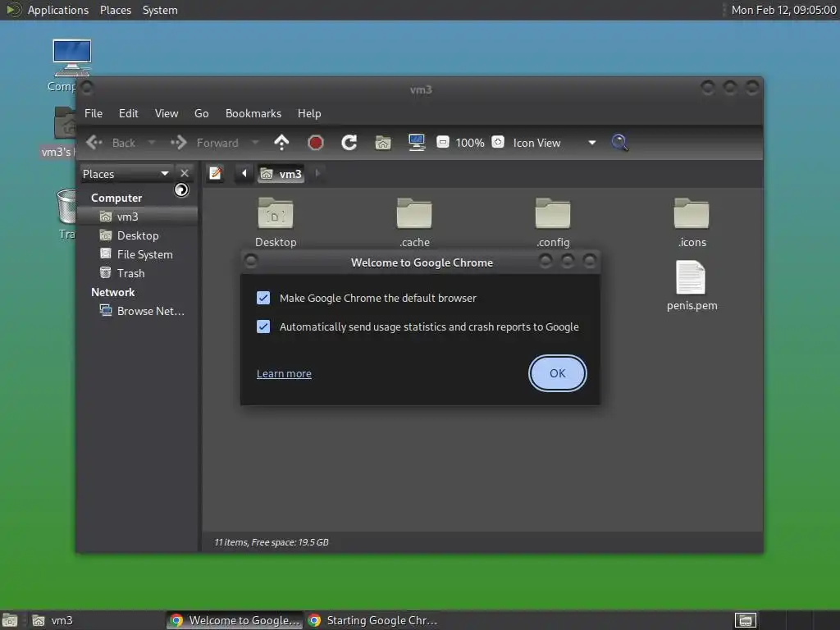
Task: Select Trash in Places sidebar
Action: click(137, 273)
